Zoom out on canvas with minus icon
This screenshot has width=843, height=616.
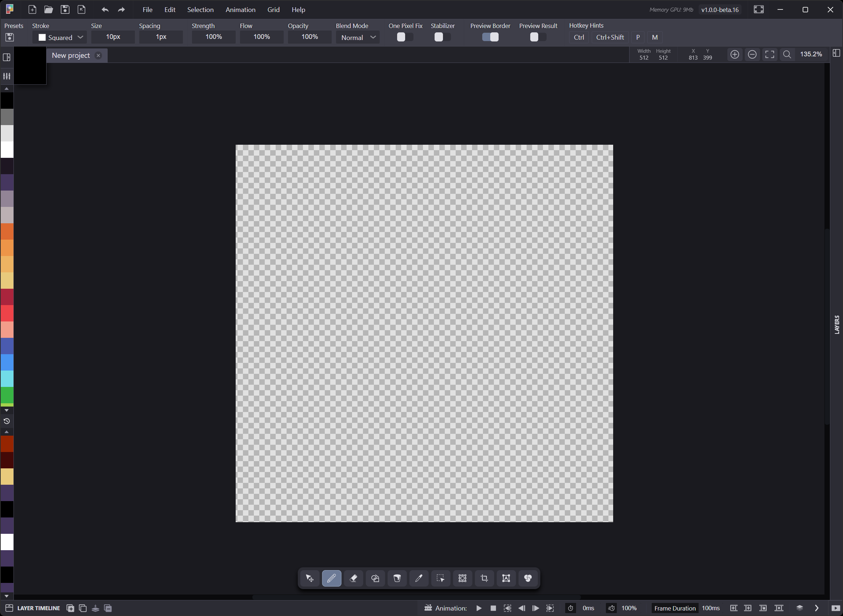pos(752,55)
